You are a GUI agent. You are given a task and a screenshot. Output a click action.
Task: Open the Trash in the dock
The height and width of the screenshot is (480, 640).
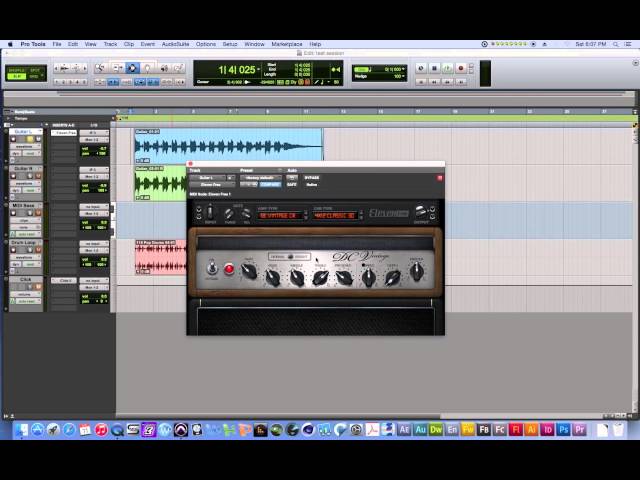click(x=618, y=429)
